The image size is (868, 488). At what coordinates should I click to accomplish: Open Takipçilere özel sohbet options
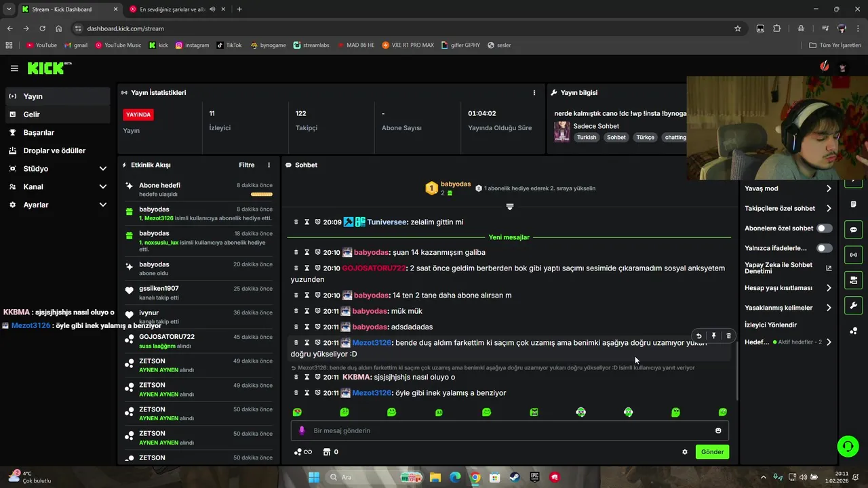(829, 209)
